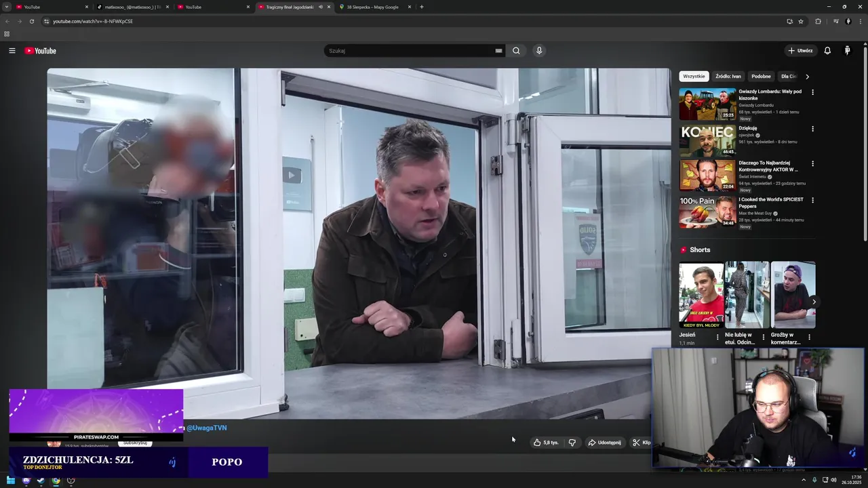The image size is (868, 488).
Task: Open the media controls icon in toolbar
Action: pyautogui.click(x=836, y=21)
